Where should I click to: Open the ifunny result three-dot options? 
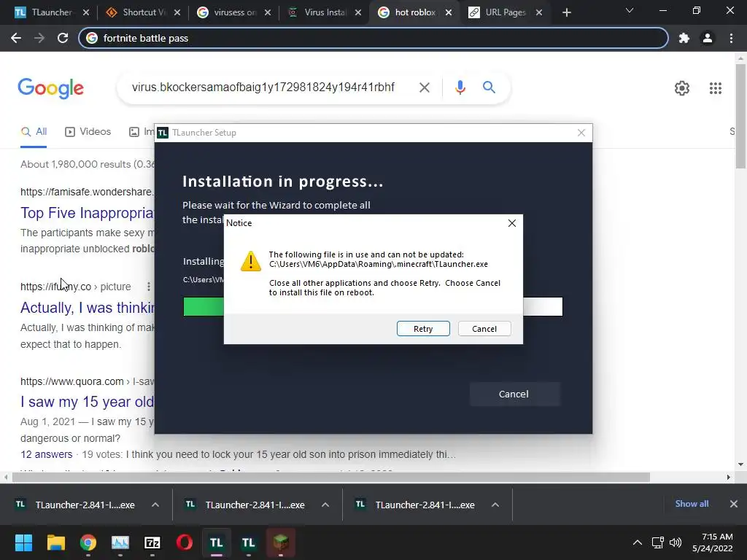149,287
